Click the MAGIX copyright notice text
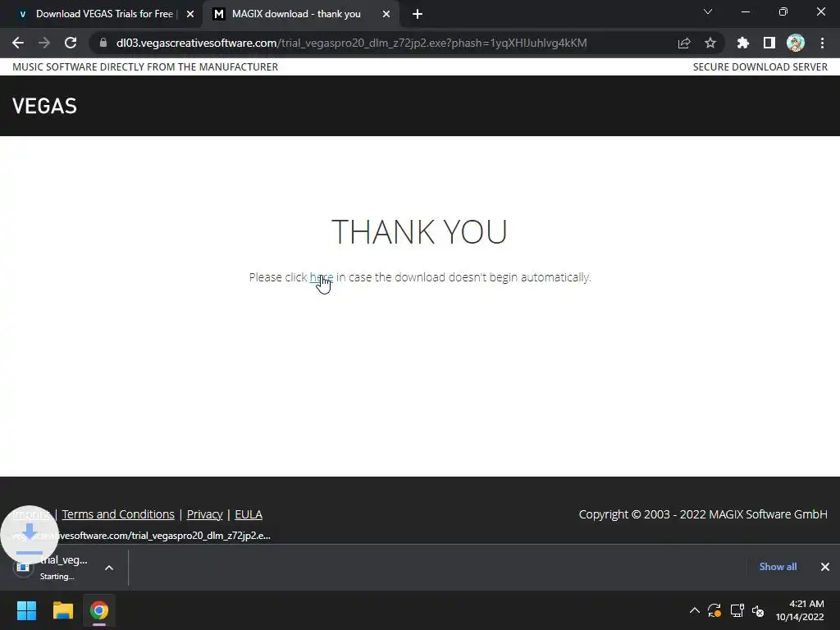 click(703, 514)
